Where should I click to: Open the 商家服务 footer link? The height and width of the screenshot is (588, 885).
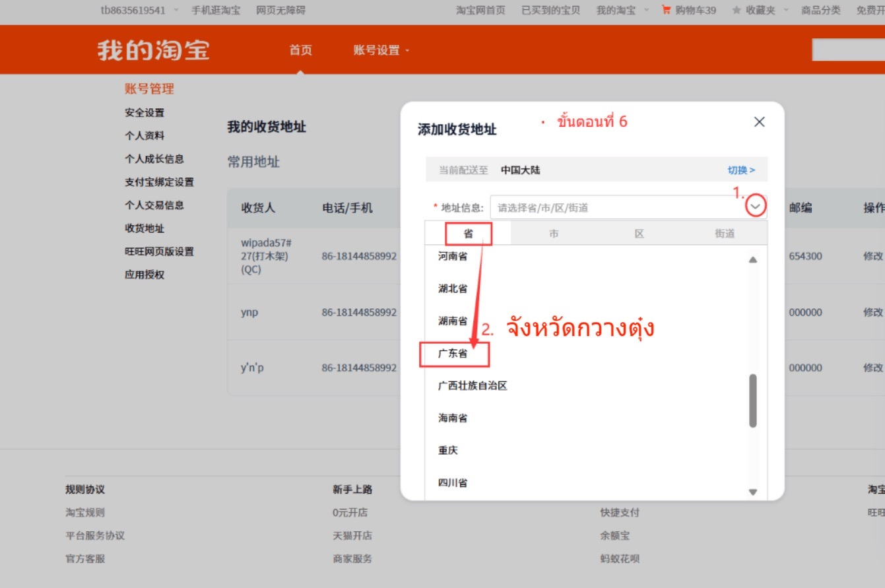point(352,558)
